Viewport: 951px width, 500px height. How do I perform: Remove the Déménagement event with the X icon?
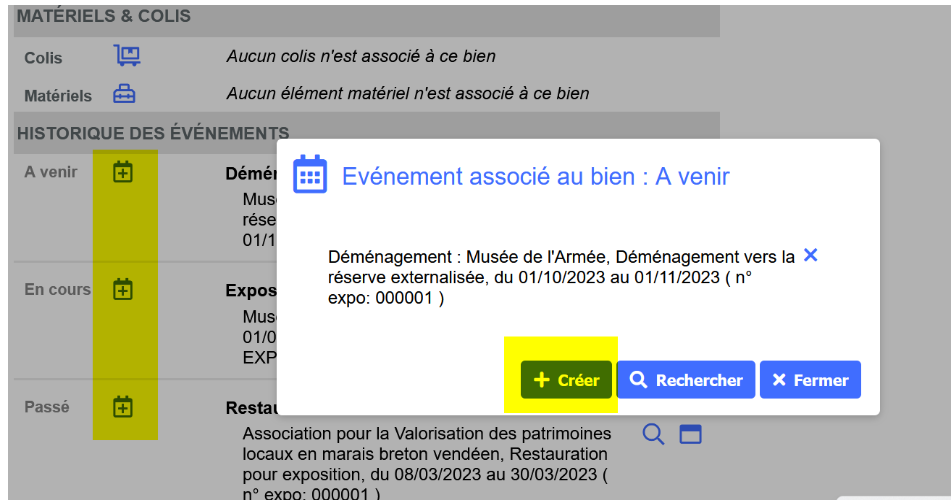coord(810,255)
